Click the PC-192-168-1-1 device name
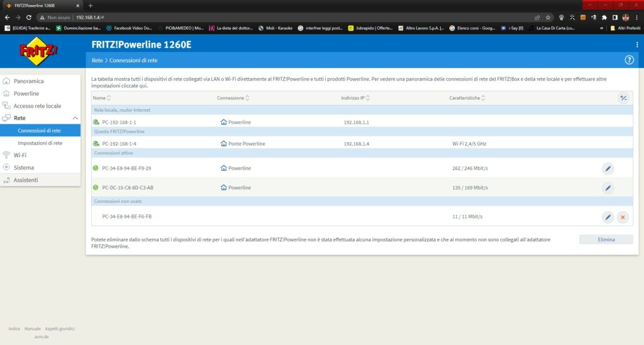Image resolution: width=644 pixels, height=345 pixels. click(x=119, y=123)
